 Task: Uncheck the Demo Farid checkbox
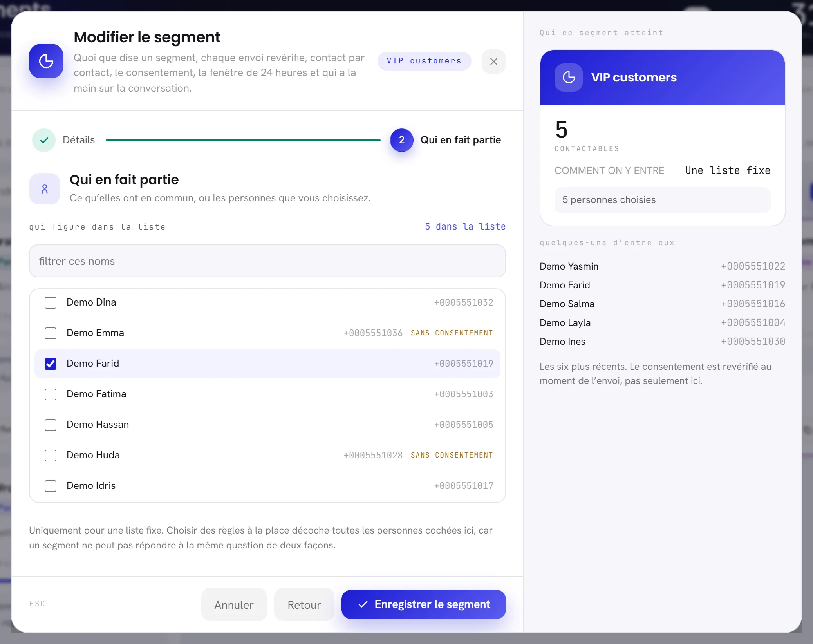tap(51, 364)
